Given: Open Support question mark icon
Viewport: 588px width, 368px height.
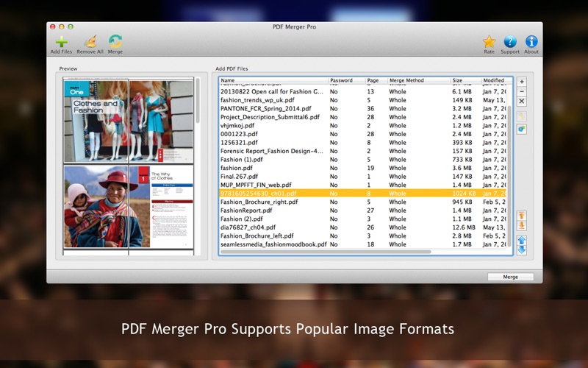Looking at the screenshot, I should pos(510,42).
